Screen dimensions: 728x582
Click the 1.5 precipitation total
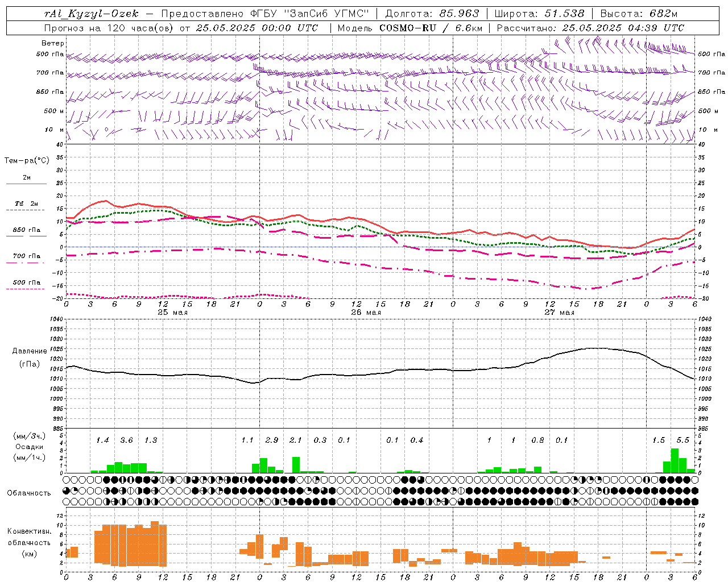[659, 440]
